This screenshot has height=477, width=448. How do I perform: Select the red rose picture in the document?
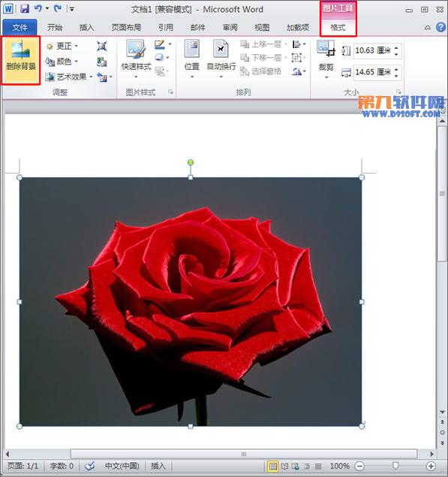point(191,302)
